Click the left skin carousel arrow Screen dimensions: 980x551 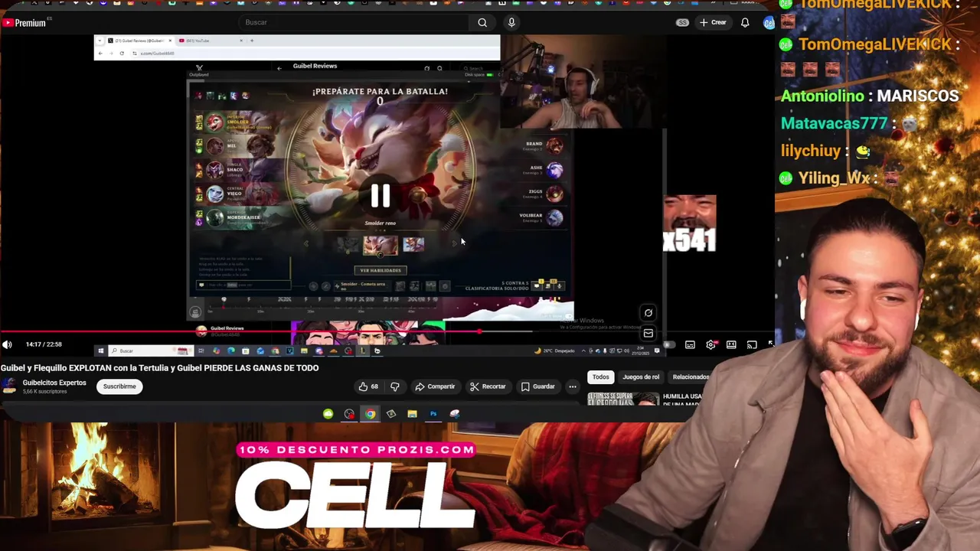tap(305, 244)
